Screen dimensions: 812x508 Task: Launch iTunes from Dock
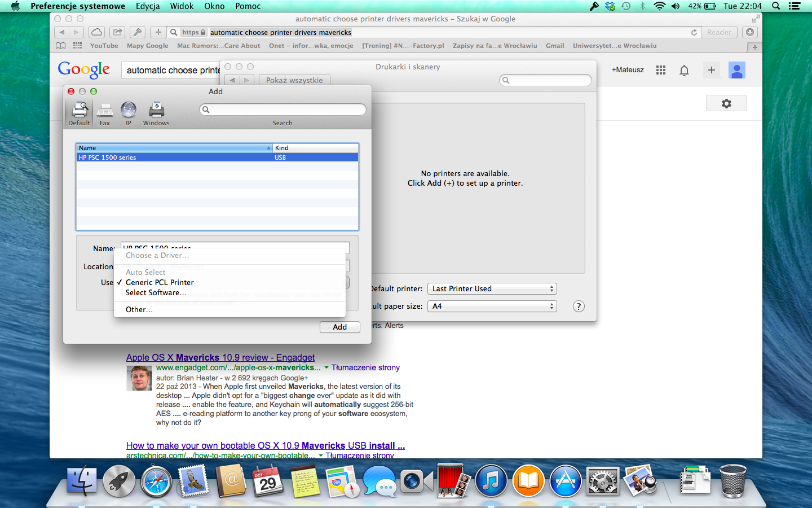(491, 481)
